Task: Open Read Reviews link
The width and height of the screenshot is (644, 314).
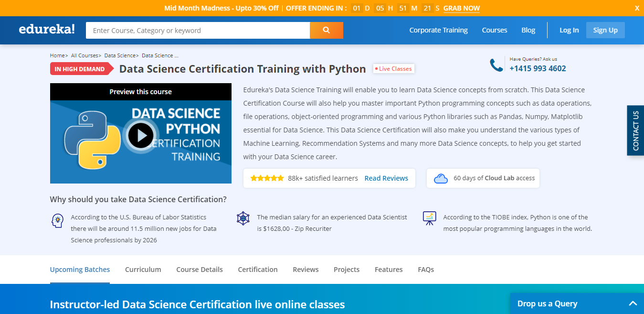Action: click(x=386, y=178)
